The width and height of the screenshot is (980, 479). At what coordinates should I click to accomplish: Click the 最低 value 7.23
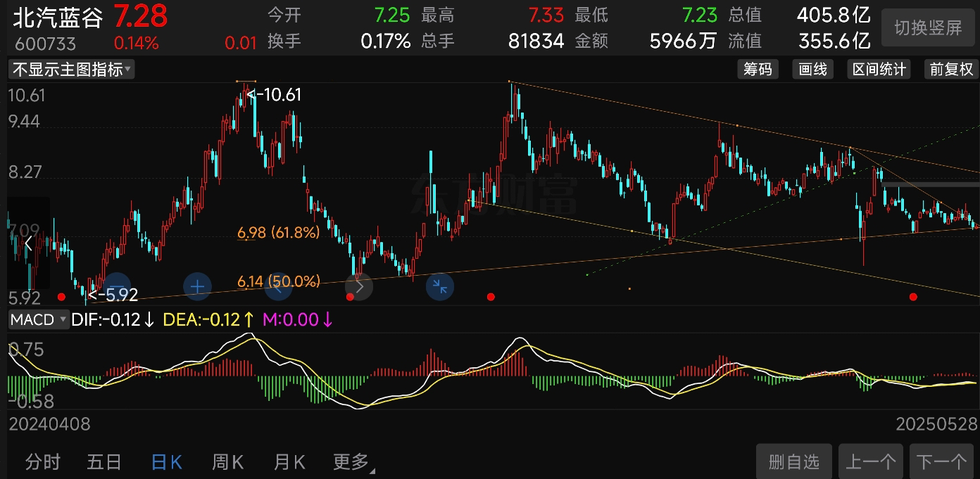coord(700,15)
